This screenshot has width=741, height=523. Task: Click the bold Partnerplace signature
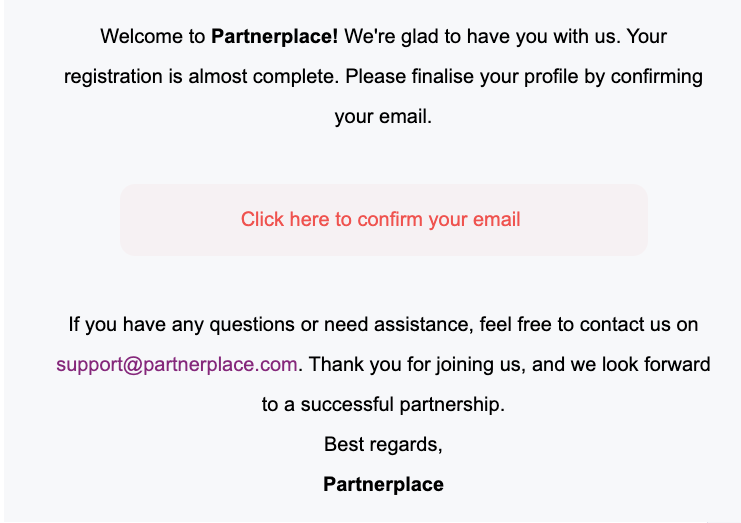click(x=383, y=485)
